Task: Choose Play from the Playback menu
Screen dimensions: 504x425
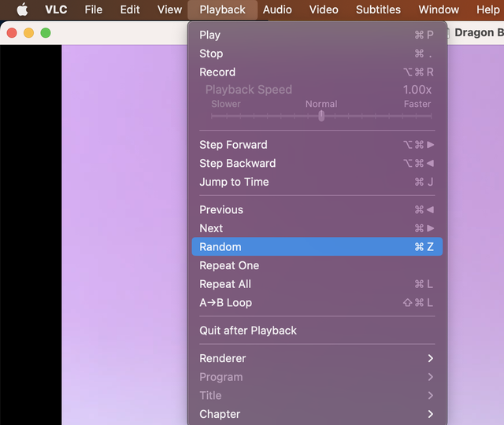Action: coord(317,35)
